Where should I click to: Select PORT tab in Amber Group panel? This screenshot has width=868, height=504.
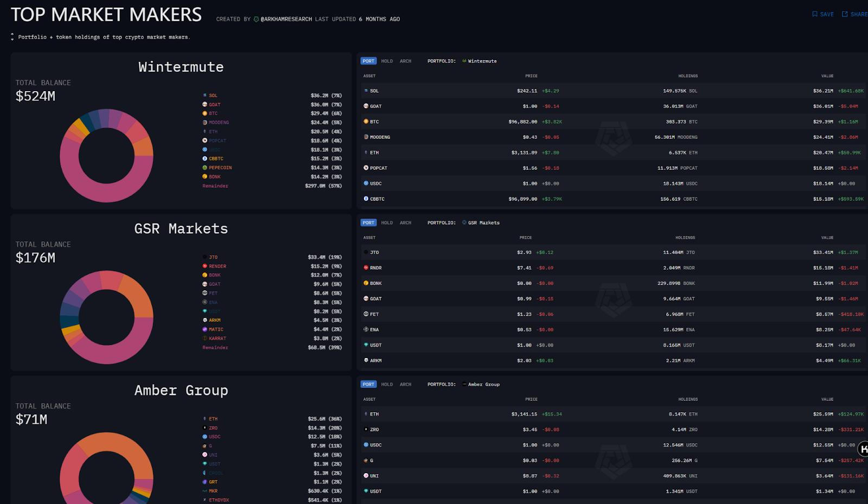tap(368, 384)
